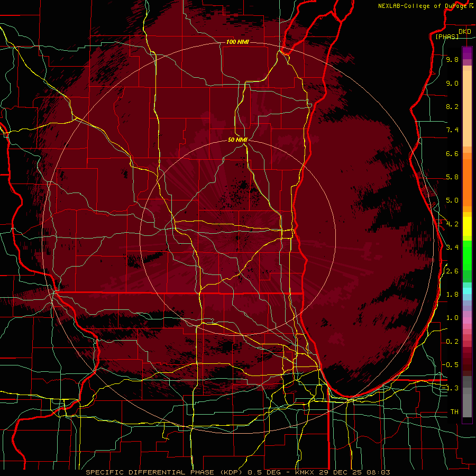The width and height of the screenshot is (476, 476).
Task: Pick the bright green segment of the color bar
Action: click(467, 255)
